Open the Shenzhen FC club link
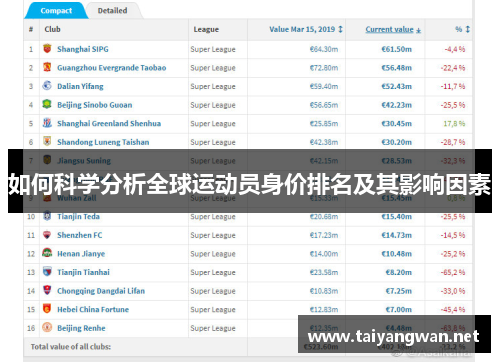The image size is (500, 362). (x=80, y=235)
